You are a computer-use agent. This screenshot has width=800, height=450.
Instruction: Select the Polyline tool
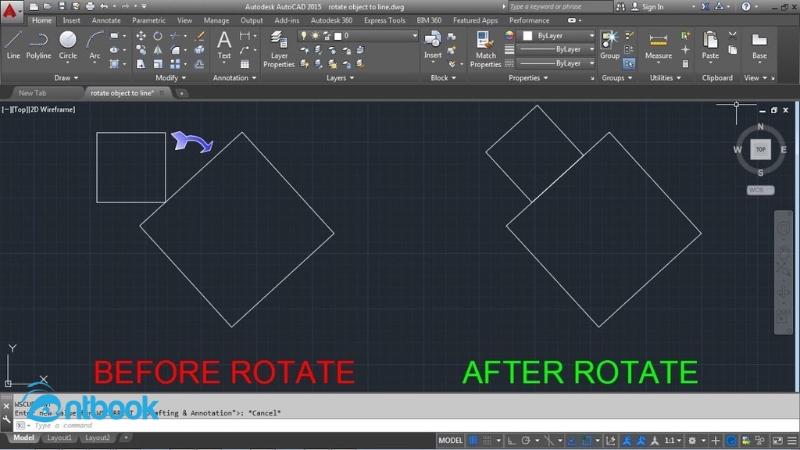(39, 45)
